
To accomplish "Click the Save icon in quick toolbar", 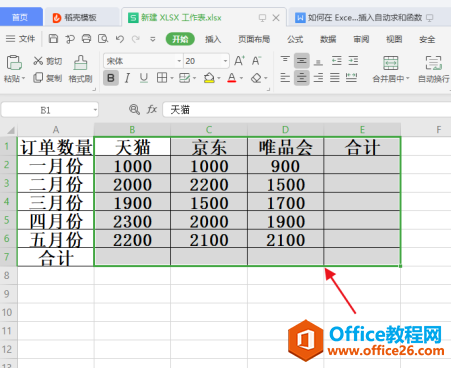I will click(x=53, y=39).
